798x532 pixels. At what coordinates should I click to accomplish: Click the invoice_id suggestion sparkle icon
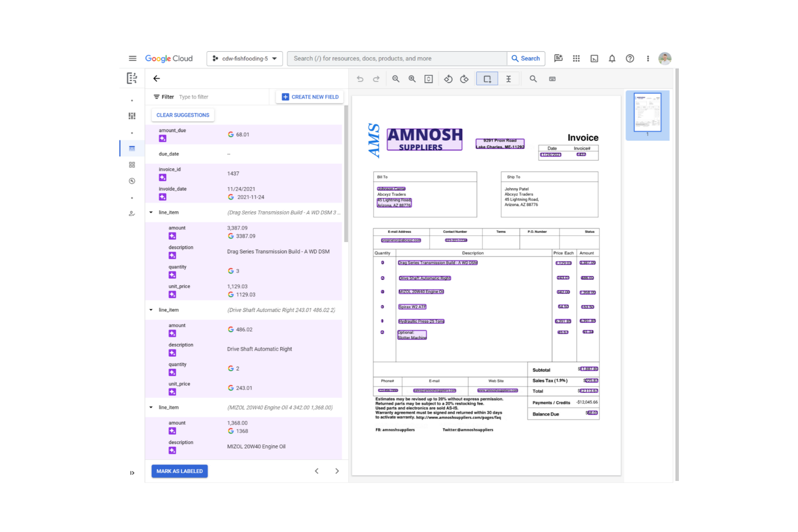(x=162, y=177)
